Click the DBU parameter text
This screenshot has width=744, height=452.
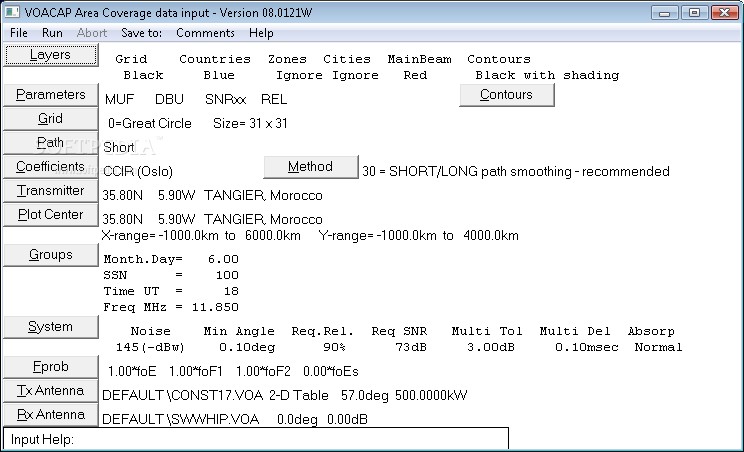169,99
